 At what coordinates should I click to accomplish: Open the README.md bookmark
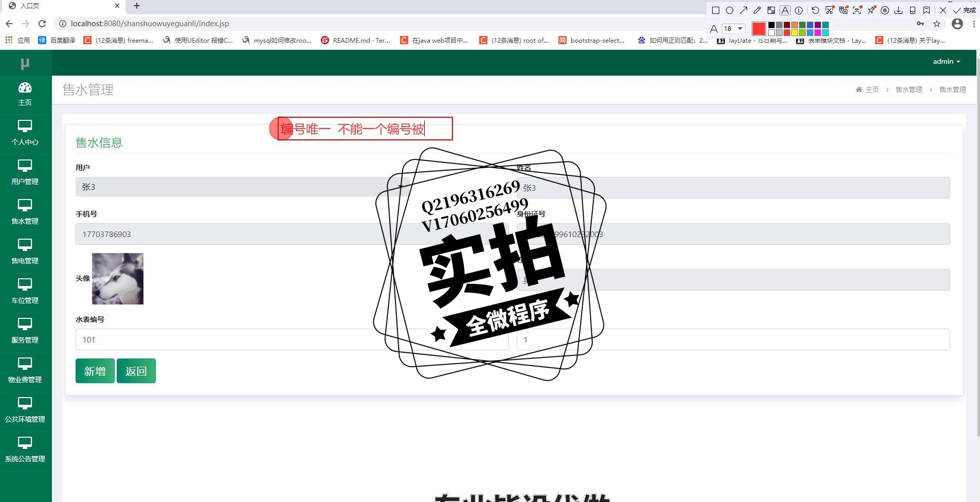[355, 40]
